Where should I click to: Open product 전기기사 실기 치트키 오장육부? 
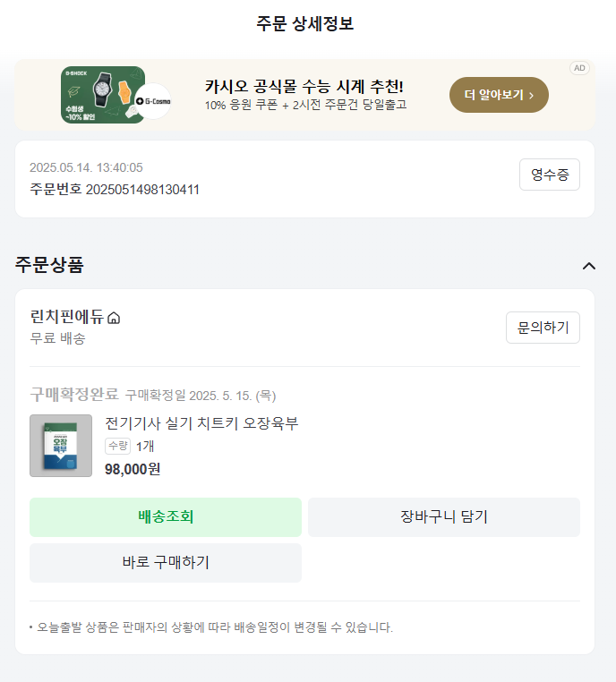point(201,423)
